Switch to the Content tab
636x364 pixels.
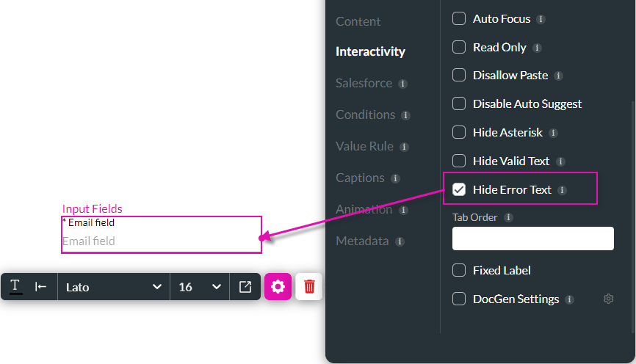[358, 21]
